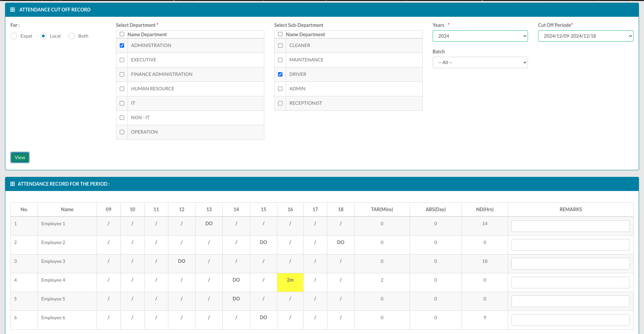Select the Both radio button

72,36
